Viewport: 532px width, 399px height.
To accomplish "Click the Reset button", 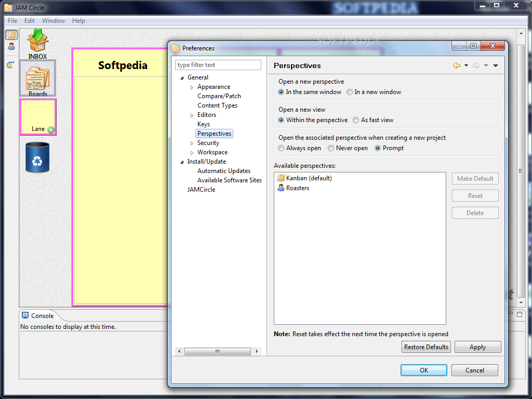I will (475, 196).
